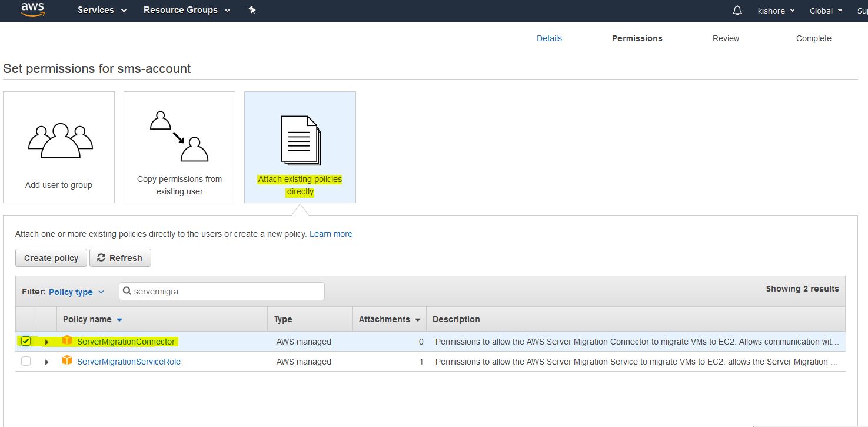Check the ServerMigrationServiceRole policy checkbox
The width and height of the screenshot is (868, 427).
[x=26, y=361]
